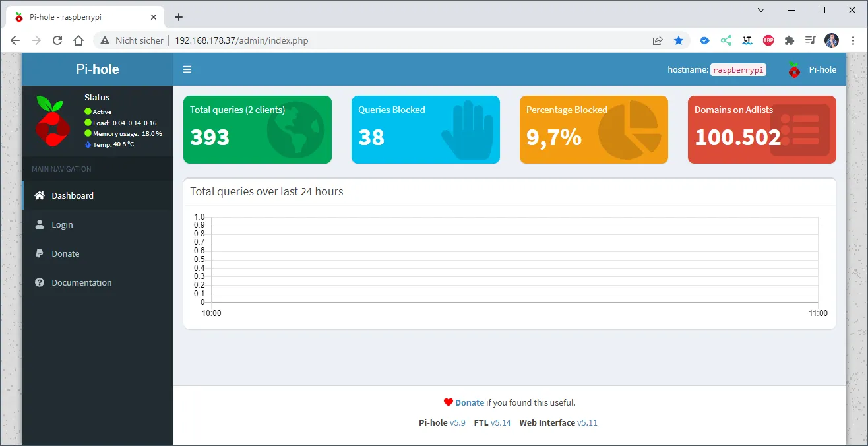868x446 pixels.
Task: Open a new browser tab
Action: coord(178,17)
